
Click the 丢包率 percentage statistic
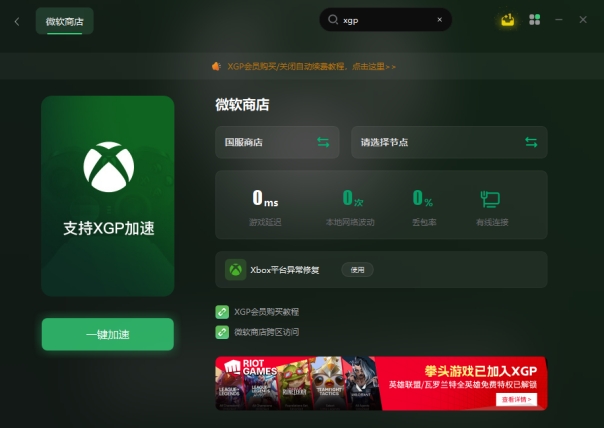click(424, 208)
